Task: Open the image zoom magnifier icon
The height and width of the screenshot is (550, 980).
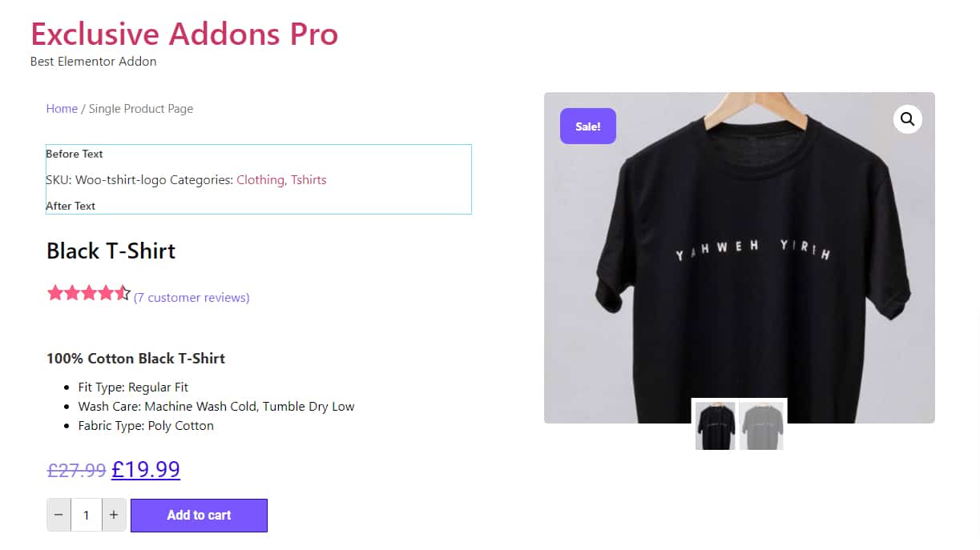Action: [x=907, y=119]
